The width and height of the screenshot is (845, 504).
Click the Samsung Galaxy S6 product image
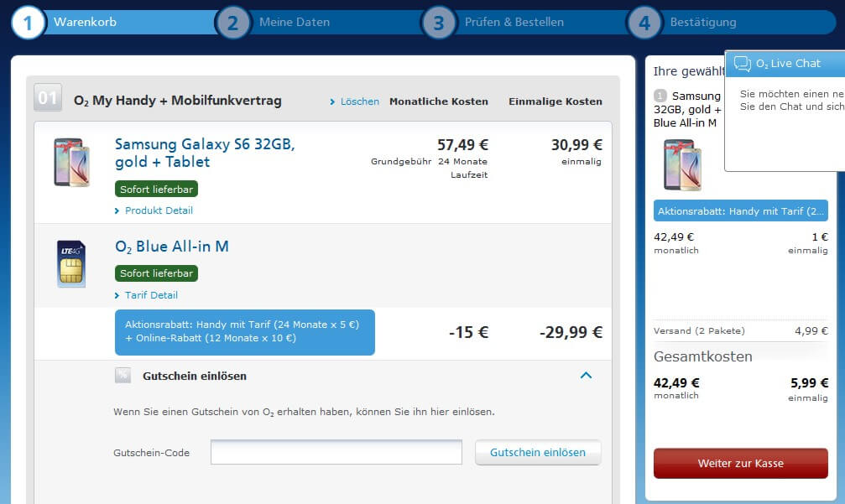70,162
